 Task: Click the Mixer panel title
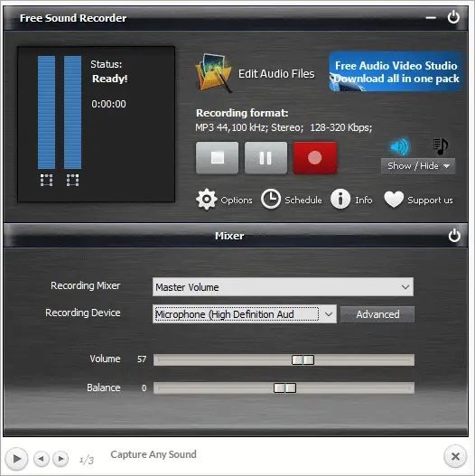coord(229,236)
